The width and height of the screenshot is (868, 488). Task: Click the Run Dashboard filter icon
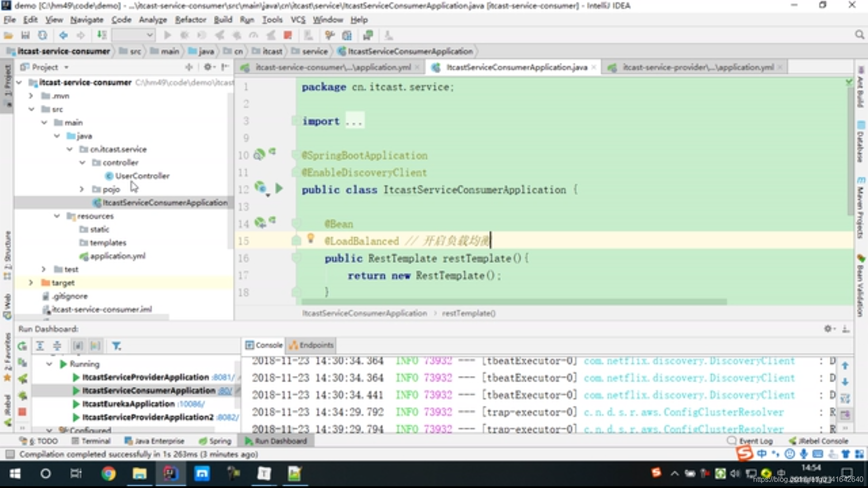116,346
